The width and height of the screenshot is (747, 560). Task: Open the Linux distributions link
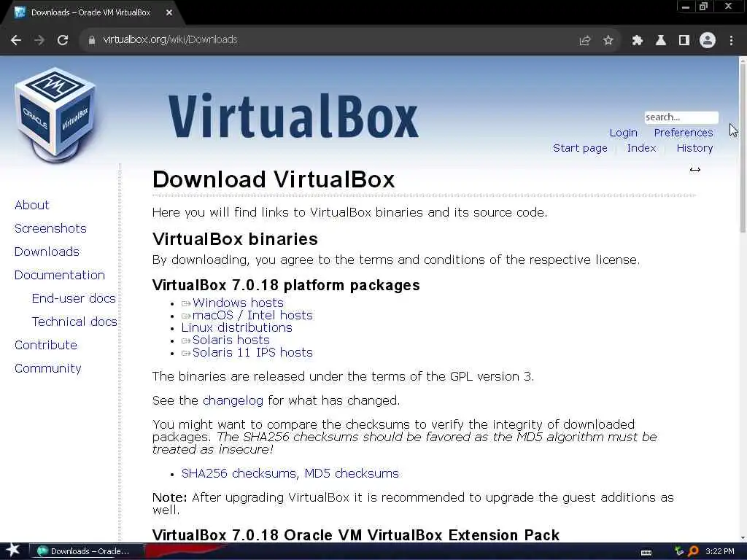click(237, 327)
